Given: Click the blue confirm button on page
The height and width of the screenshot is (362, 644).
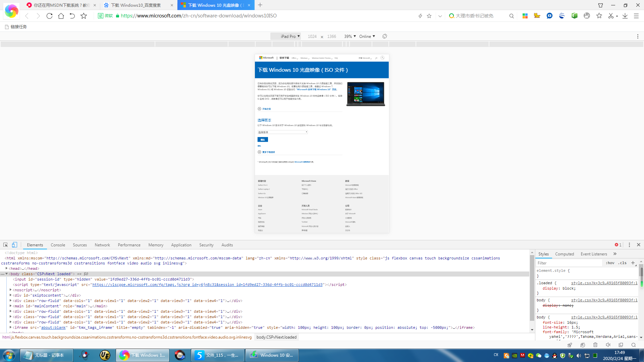Looking at the screenshot, I should pos(263,139).
